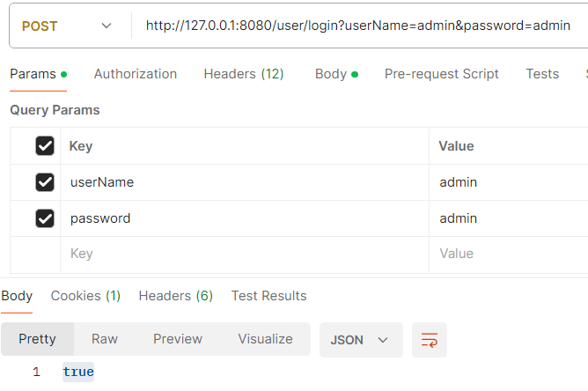Open the Authorization tab
Viewport: 588px width, 391px height.
point(136,74)
